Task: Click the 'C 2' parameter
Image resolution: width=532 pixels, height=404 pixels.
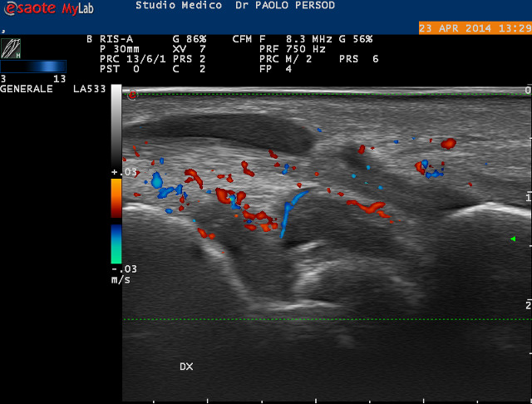Action: click(x=190, y=69)
